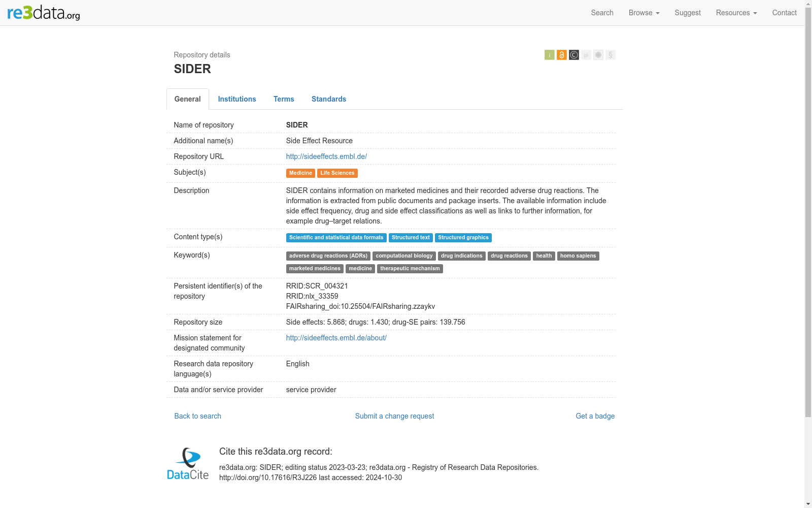Click the orange open access icon
Image resolution: width=812 pixels, height=508 pixels.
562,55
